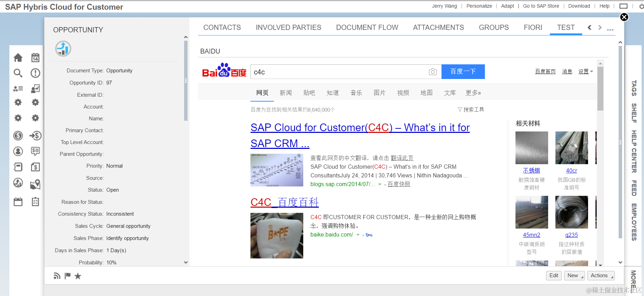Open the ATTACHMENTS tab
This screenshot has height=296, width=644.
(x=438, y=27)
